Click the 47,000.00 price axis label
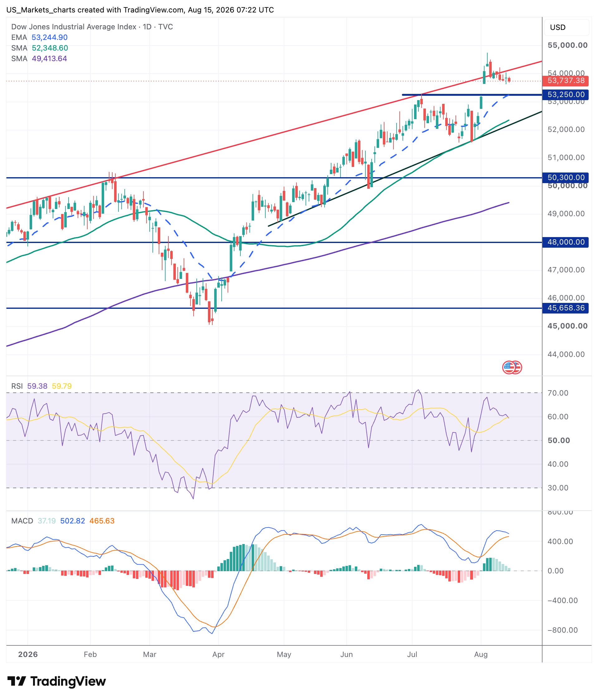Viewport: 598px width, 700px height. [566, 270]
